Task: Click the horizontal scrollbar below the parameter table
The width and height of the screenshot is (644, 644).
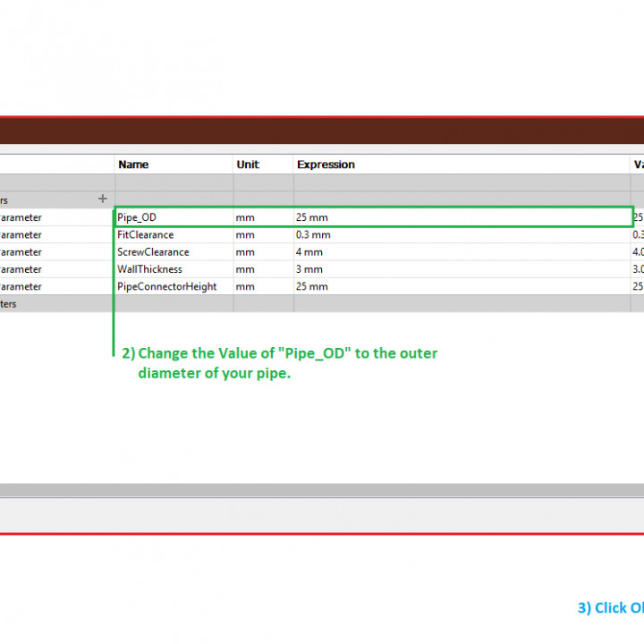Action: (322, 490)
